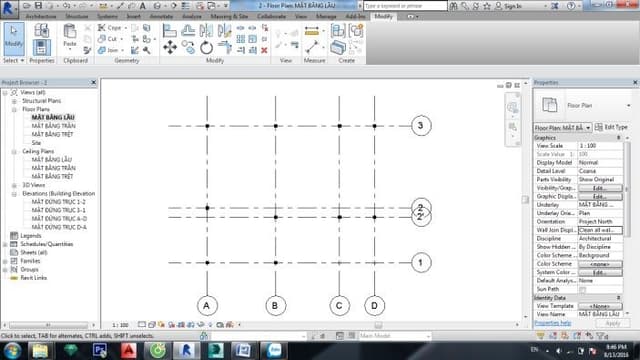Click grid bubble A in the drawing
The image size is (640, 360).
(x=207, y=306)
